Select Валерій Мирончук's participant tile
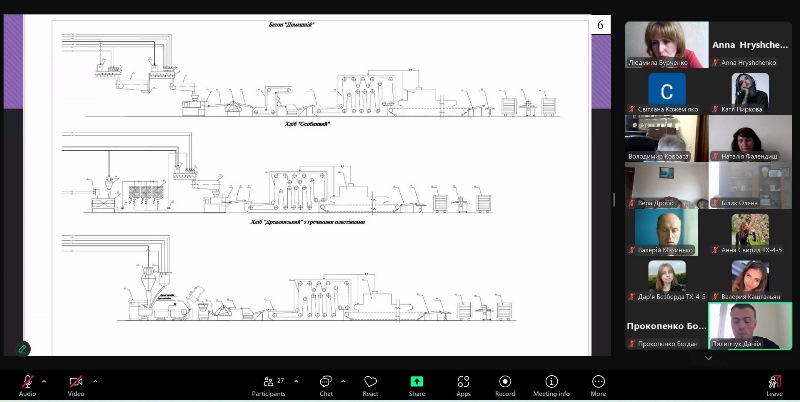 coord(666,232)
